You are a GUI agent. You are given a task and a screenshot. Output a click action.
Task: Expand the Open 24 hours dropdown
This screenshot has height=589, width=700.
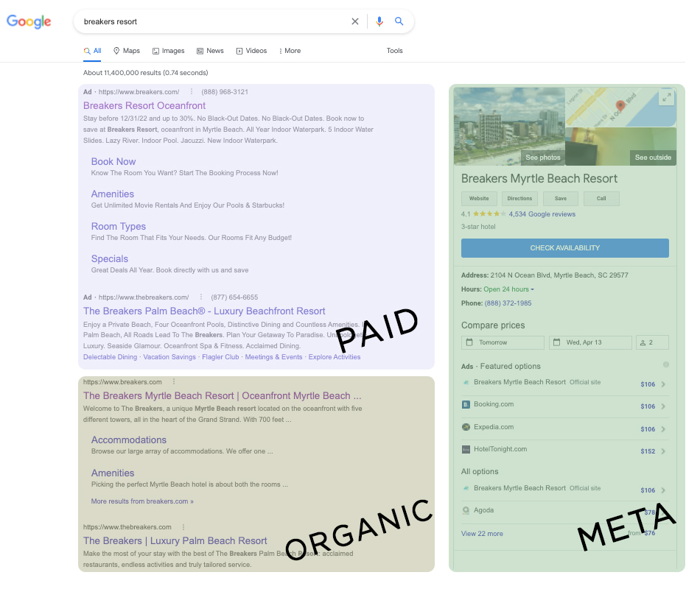click(508, 289)
